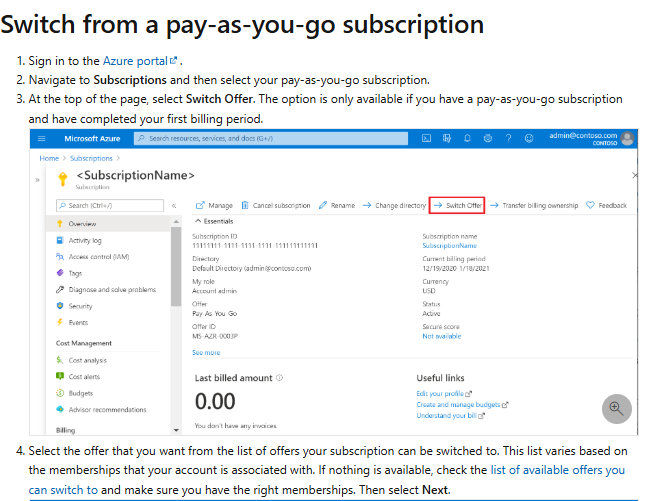The image size is (659, 501).
Task: Expand the side panel double arrow
Action: tap(37, 180)
